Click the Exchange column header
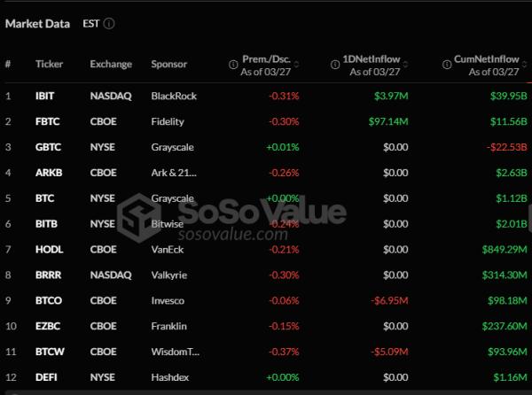This screenshot has width=532, height=395. click(x=110, y=64)
